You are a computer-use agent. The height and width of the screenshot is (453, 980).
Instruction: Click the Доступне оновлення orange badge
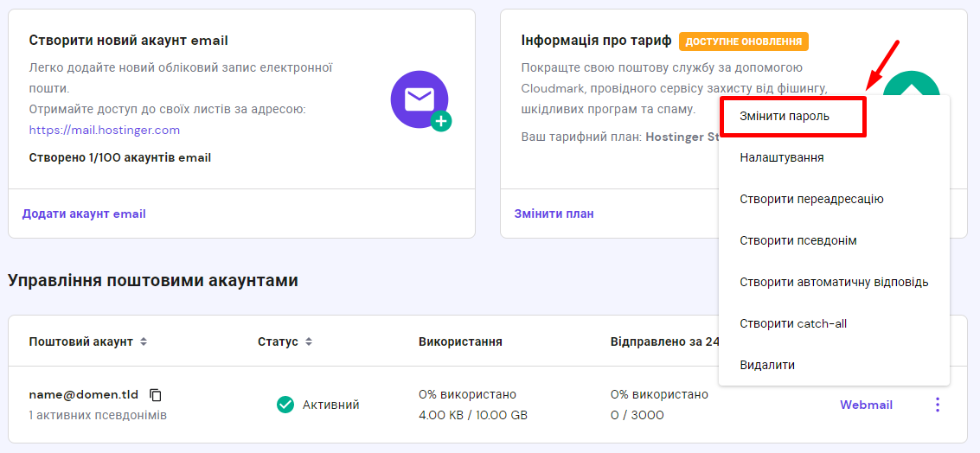[x=744, y=41]
